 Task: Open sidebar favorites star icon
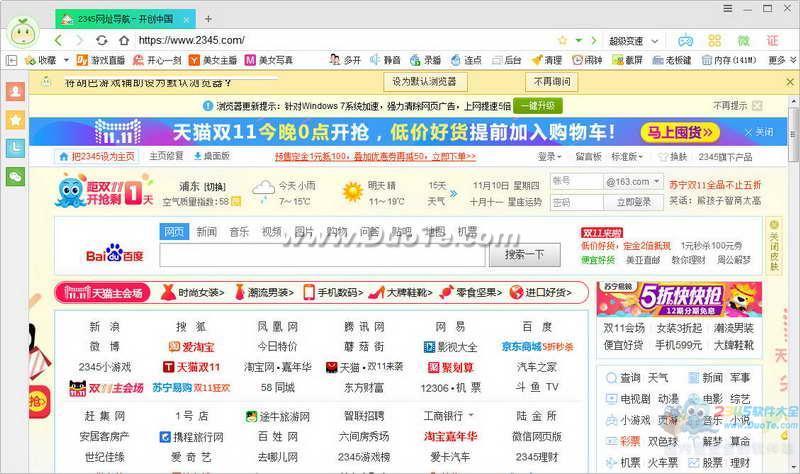pos(15,120)
